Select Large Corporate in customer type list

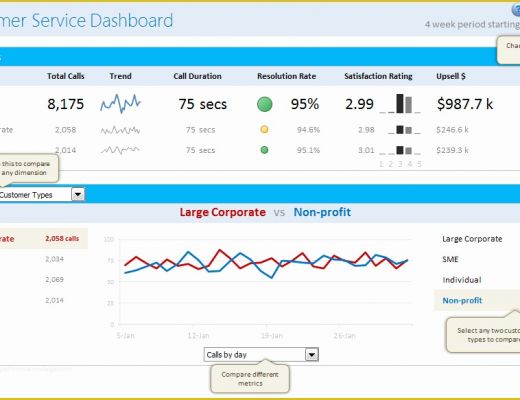coord(472,239)
